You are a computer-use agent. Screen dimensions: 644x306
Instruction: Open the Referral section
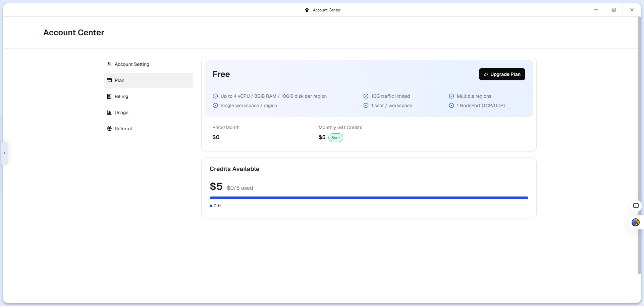pos(148,129)
